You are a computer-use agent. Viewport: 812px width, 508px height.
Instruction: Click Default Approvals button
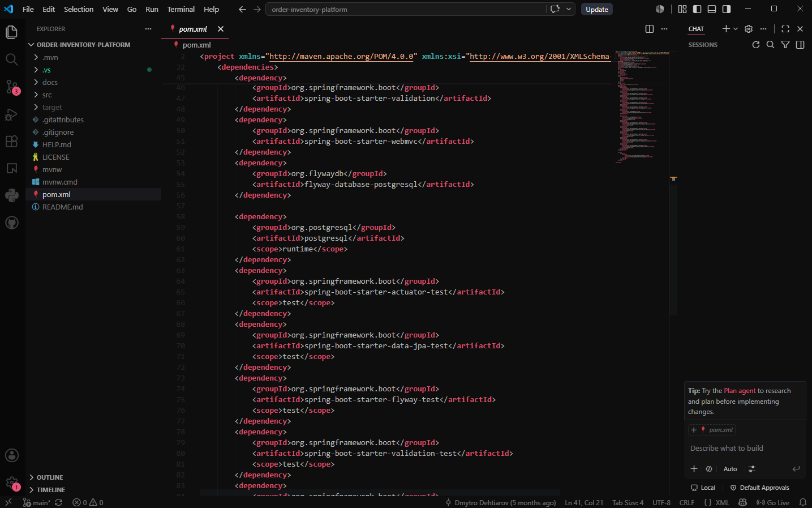760,488
